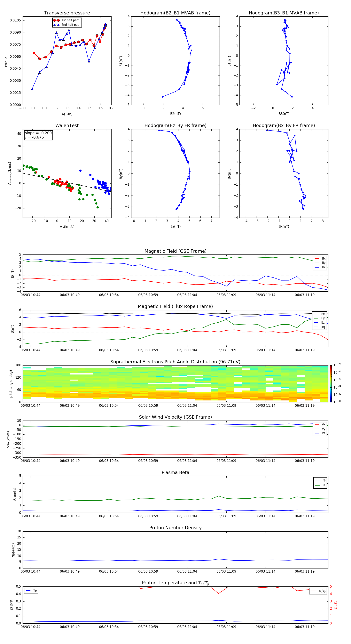Click the "V_A(km/s)" x-axis label
The height and width of the screenshot is (644, 351).
67,227
